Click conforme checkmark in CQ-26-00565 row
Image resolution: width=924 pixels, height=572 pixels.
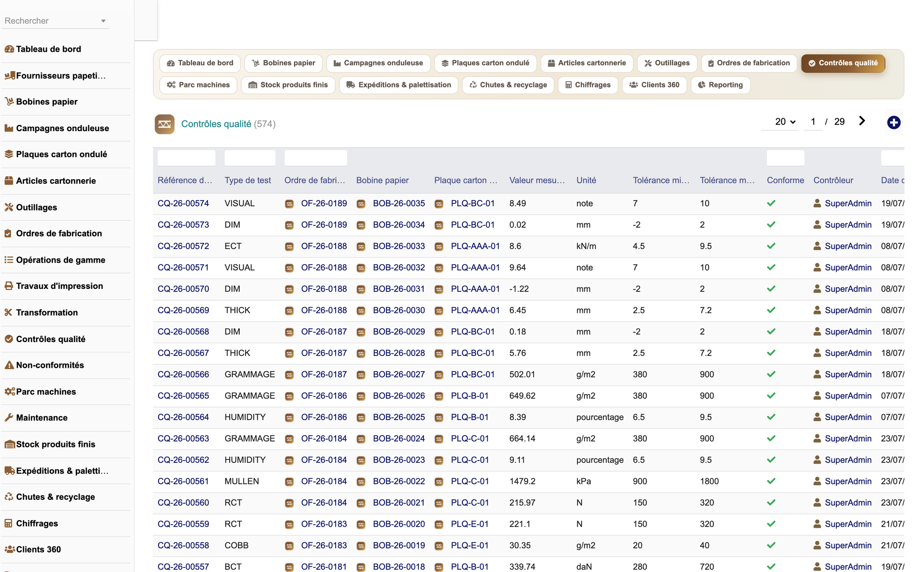point(771,395)
